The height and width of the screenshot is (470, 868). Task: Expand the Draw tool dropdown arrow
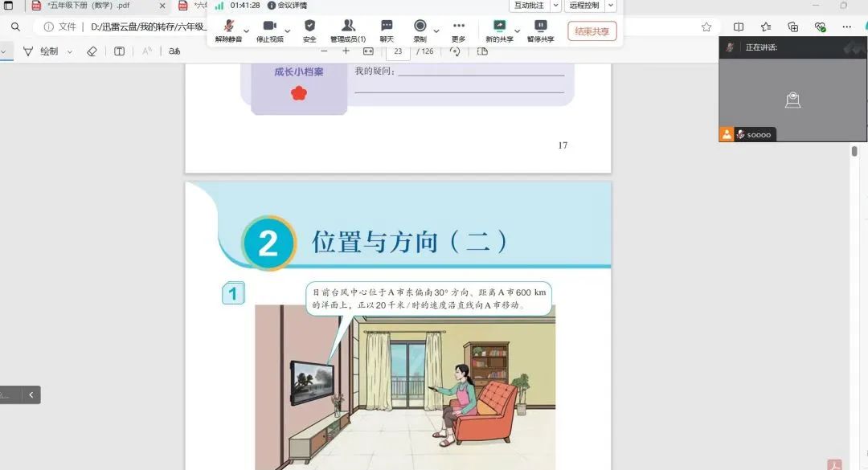point(70,51)
